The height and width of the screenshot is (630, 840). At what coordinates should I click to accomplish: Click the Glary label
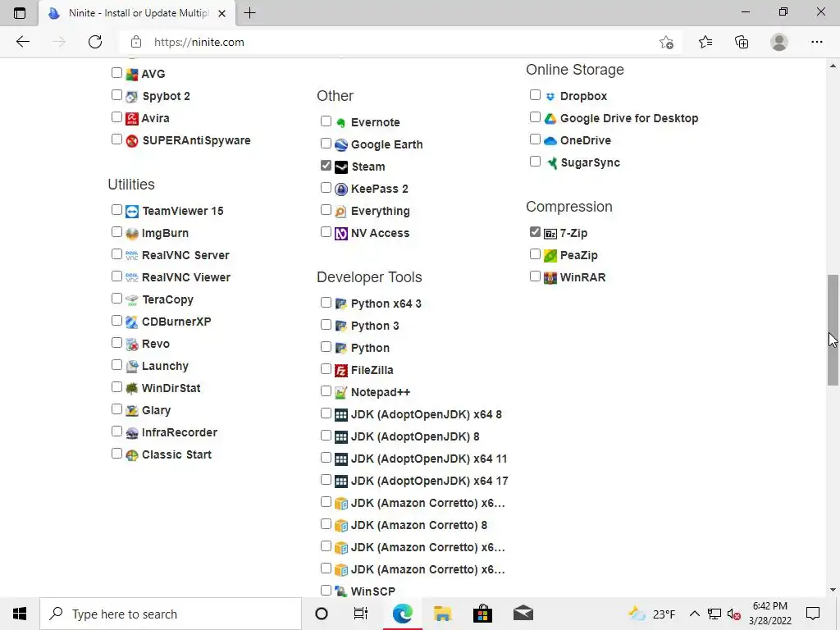157,410
